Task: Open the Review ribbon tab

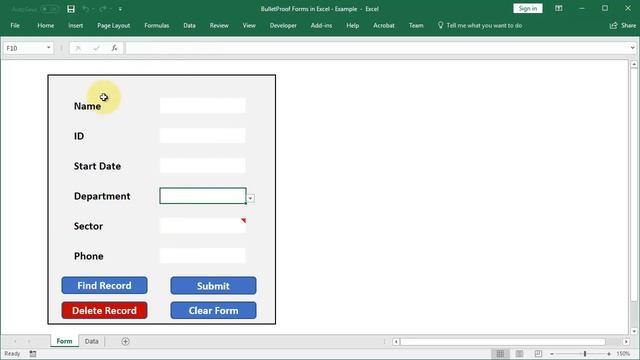Action: [x=219, y=25]
